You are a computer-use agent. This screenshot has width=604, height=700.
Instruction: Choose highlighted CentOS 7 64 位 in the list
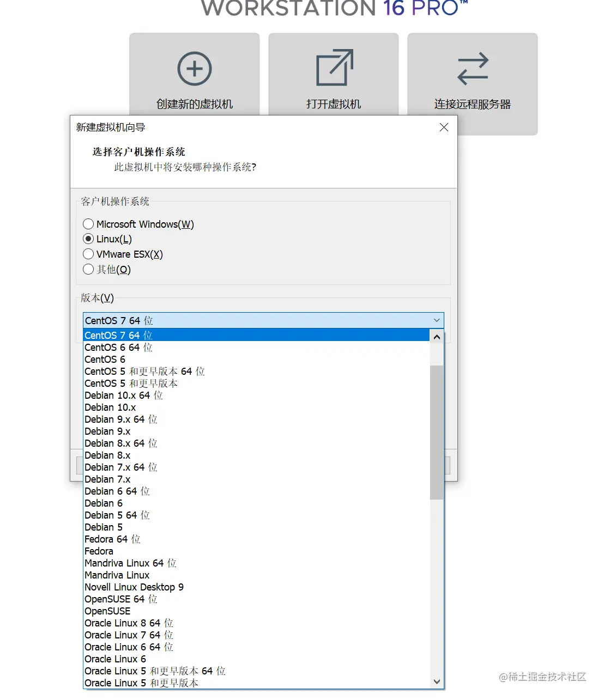tap(256, 335)
